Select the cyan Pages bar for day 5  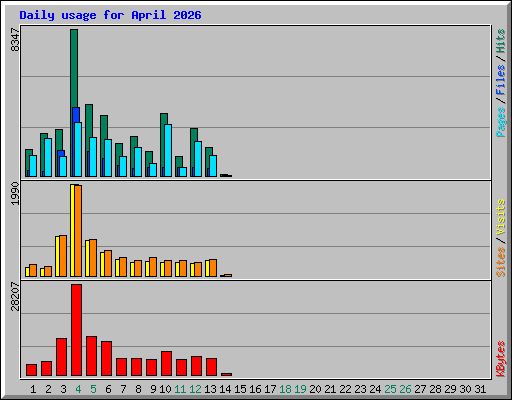tap(93, 157)
